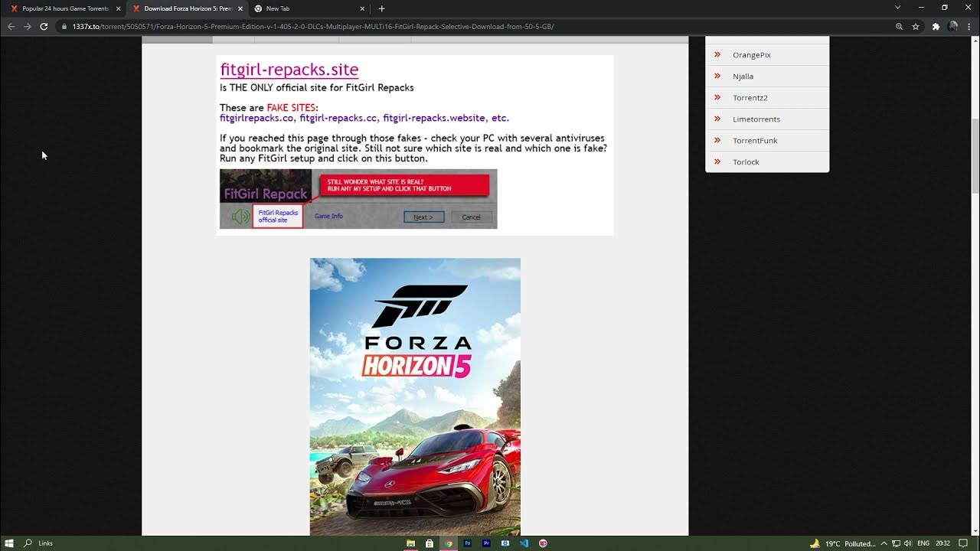
Task: Open the Njalla sidebar link
Action: (743, 77)
